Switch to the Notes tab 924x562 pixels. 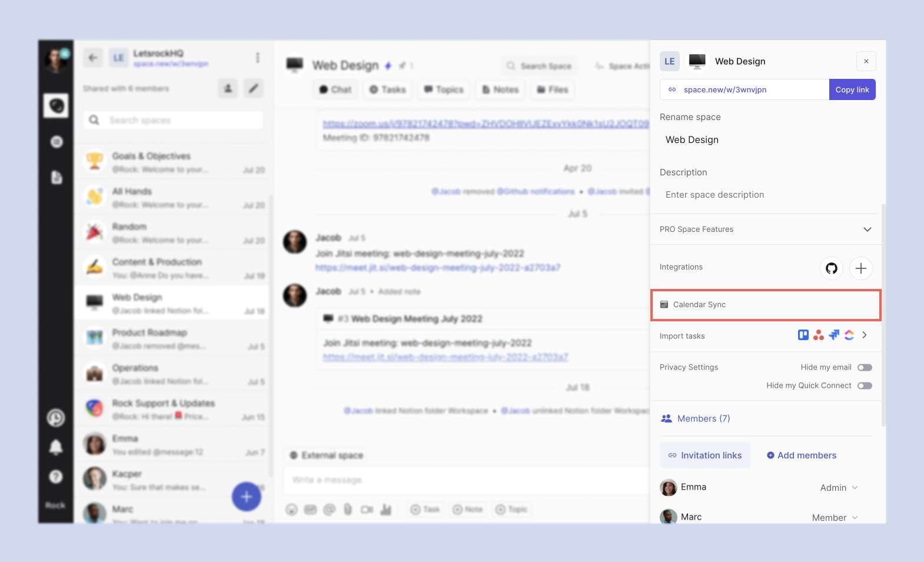[x=500, y=89]
